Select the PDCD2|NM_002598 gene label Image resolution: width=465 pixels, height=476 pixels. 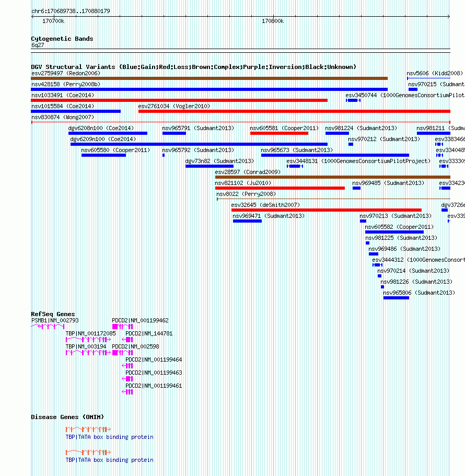click(x=135, y=346)
